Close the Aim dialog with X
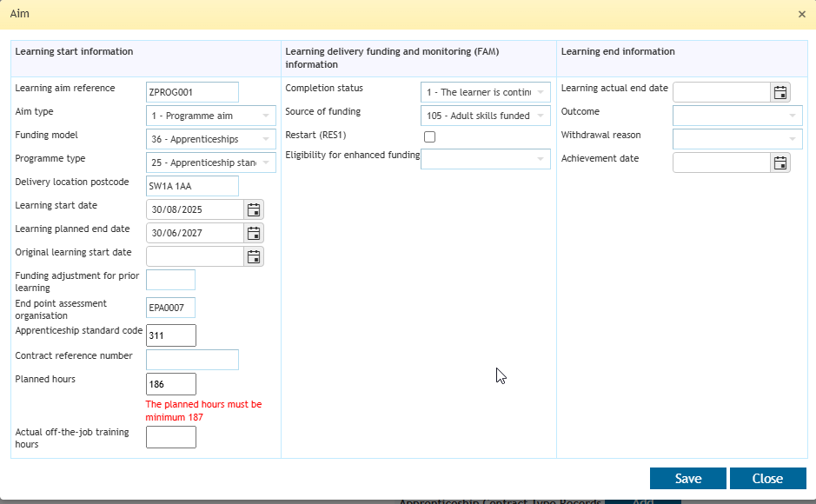The width and height of the screenshot is (816, 504). pyautogui.click(x=802, y=15)
